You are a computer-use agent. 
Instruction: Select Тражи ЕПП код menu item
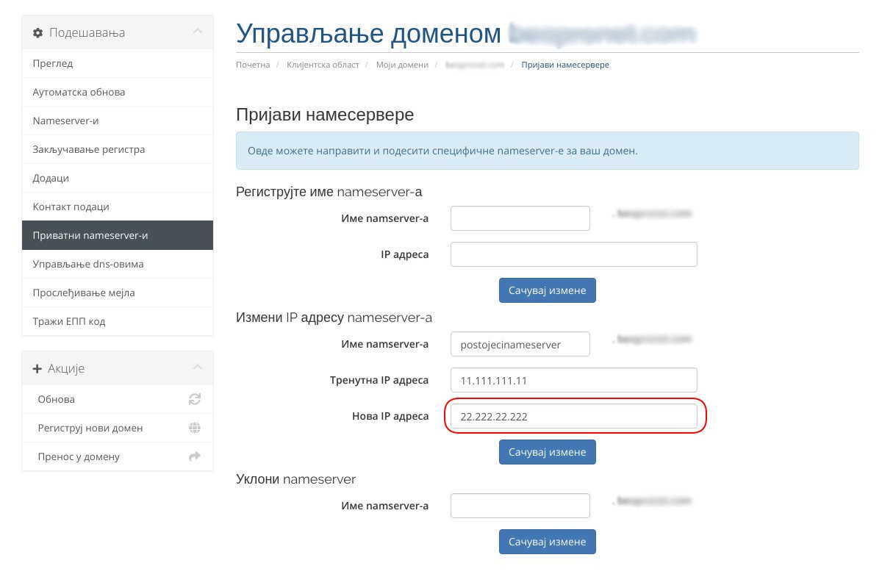tap(118, 321)
